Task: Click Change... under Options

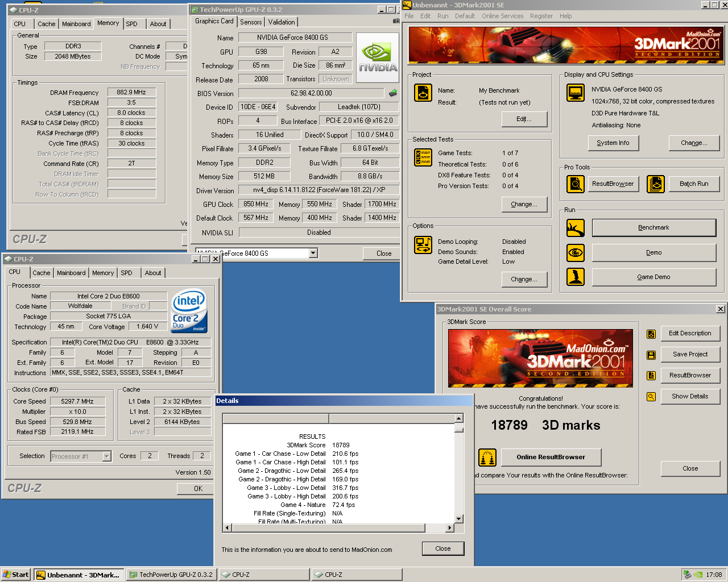Action: point(524,280)
